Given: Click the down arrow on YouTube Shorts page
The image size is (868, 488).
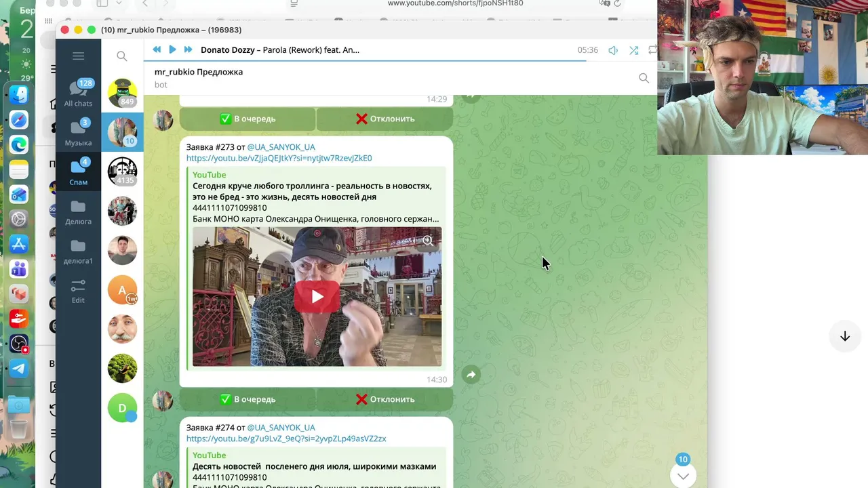Looking at the screenshot, I should click(845, 337).
